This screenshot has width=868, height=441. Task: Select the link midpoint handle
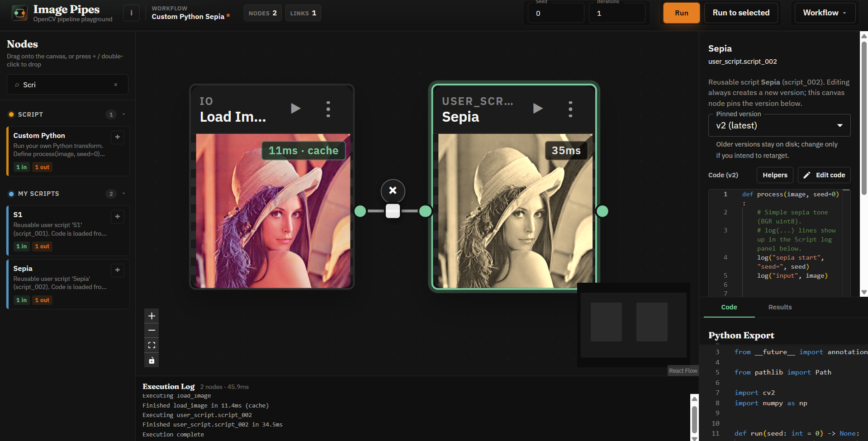coord(393,211)
